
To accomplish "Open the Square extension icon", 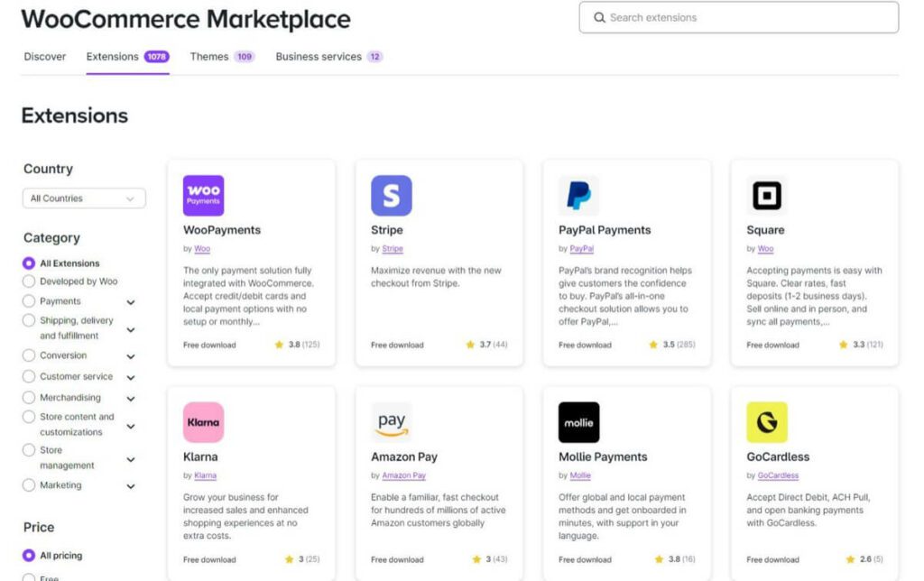I will click(x=766, y=194).
